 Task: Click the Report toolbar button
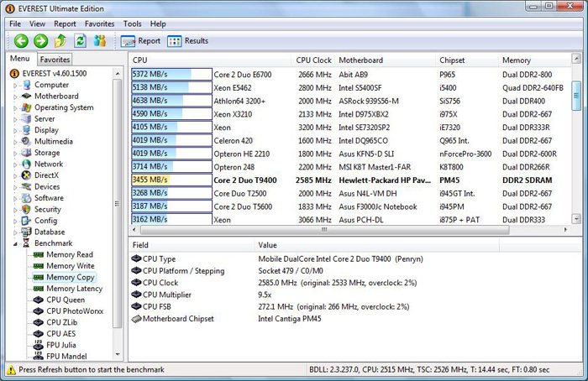tap(140, 40)
